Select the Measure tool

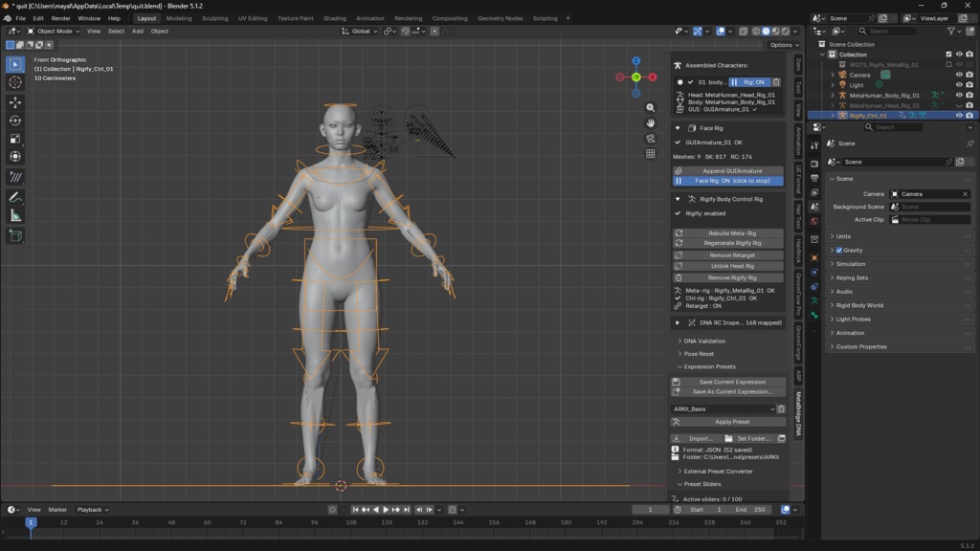[x=15, y=215]
